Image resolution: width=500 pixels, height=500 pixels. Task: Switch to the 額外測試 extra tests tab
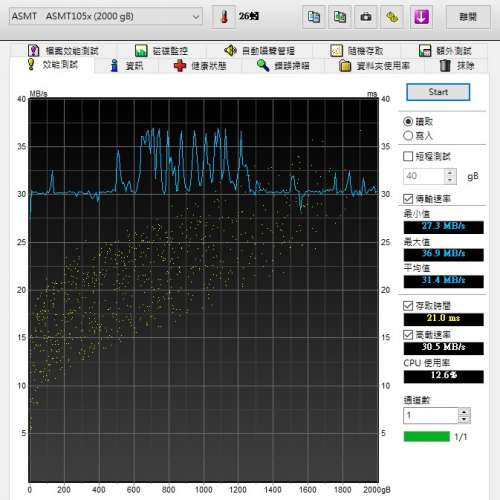pyautogui.click(x=445, y=51)
